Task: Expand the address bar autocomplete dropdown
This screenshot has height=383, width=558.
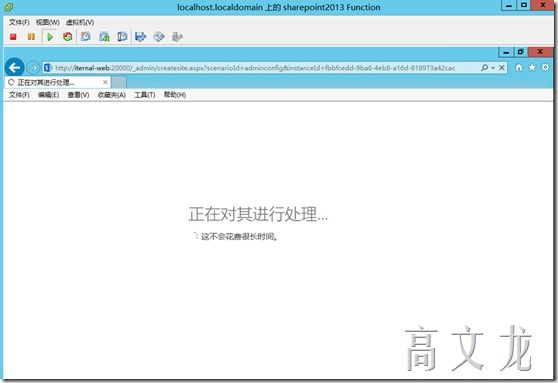Action: pyautogui.click(x=493, y=68)
